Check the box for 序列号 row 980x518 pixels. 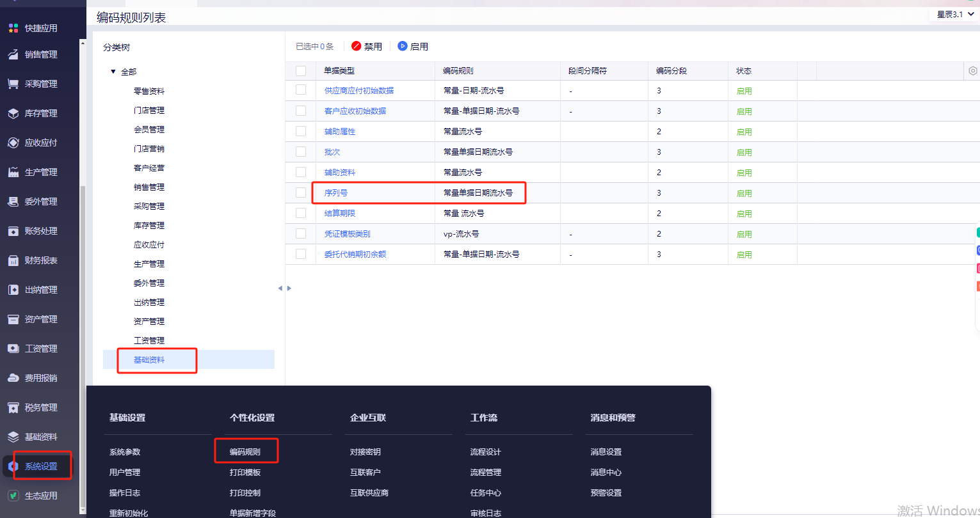point(301,192)
